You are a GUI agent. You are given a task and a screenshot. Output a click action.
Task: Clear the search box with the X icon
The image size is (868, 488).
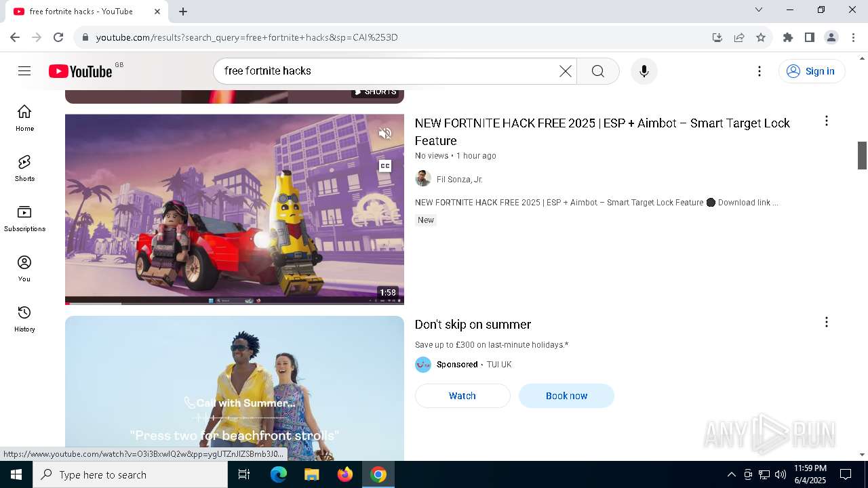coord(565,71)
